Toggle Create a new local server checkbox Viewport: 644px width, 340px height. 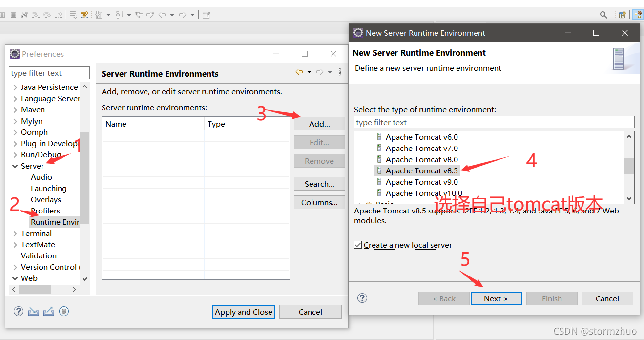[358, 245]
